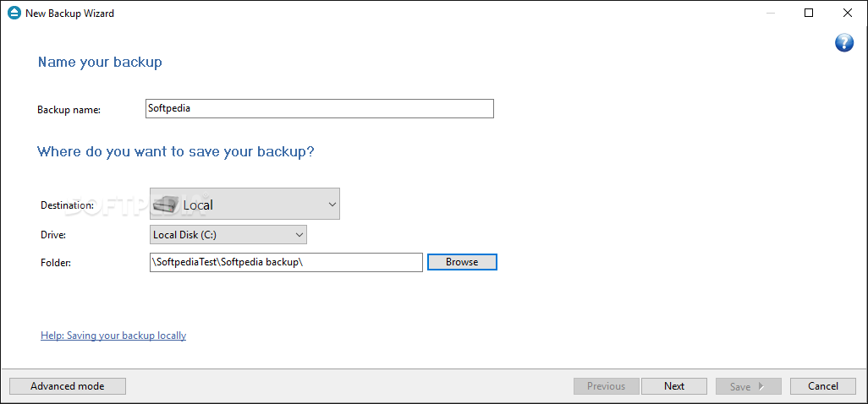Switch to Advanced mode

(68, 386)
